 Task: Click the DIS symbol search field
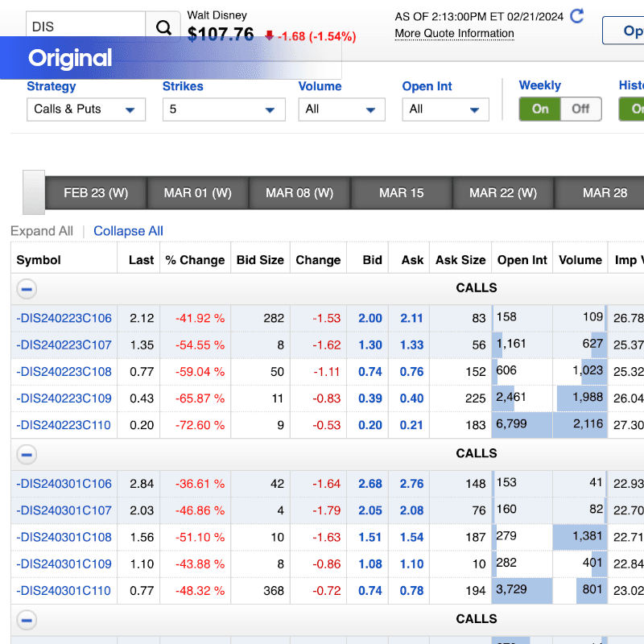click(x=85, y=27)
